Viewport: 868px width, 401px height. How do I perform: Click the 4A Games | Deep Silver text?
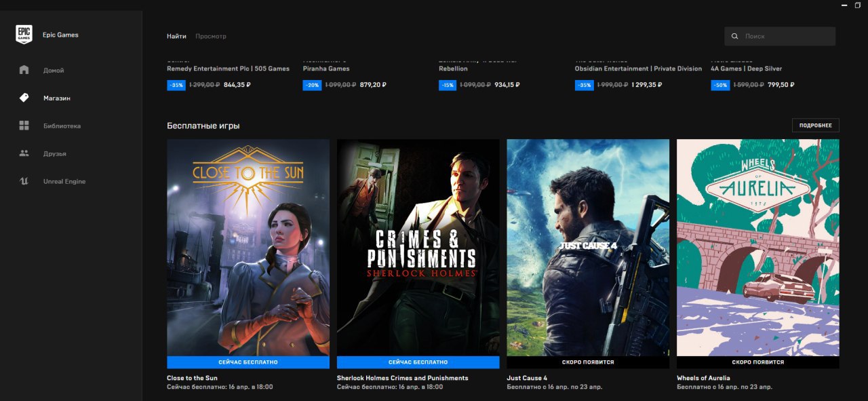[x=746, y=69]
